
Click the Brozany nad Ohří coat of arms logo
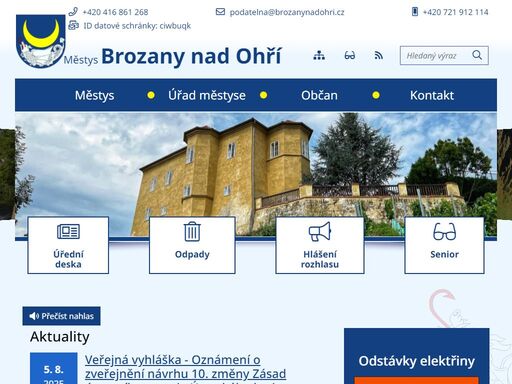click(x=41, y=41)
